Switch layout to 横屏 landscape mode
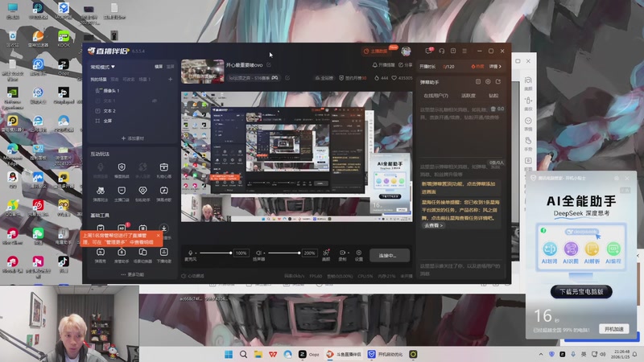 (159, 67)
